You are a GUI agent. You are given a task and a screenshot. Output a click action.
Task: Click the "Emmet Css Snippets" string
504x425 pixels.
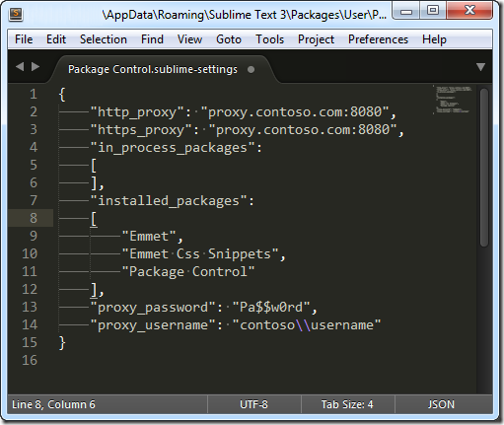(200, 254)
